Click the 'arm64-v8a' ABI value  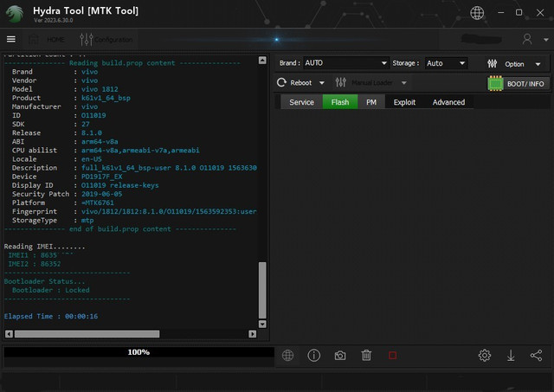tap(100, 142)
